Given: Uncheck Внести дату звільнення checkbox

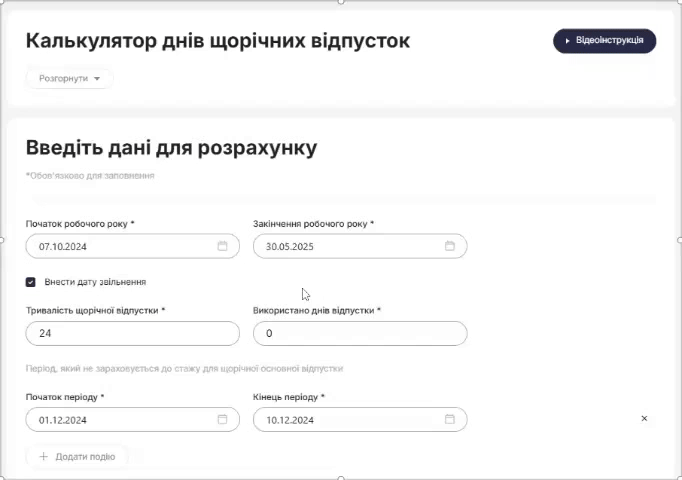Looking at the screenshot, I should [30, 282].
